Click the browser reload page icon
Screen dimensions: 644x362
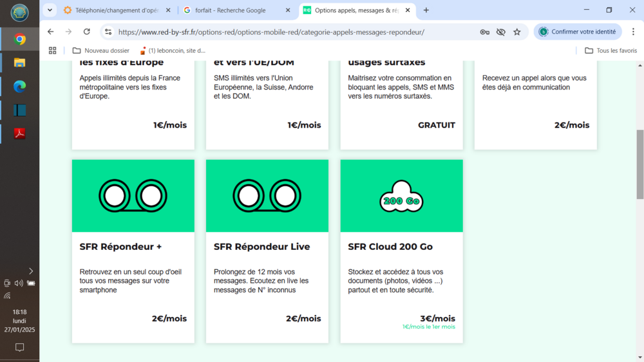[87, 32]
